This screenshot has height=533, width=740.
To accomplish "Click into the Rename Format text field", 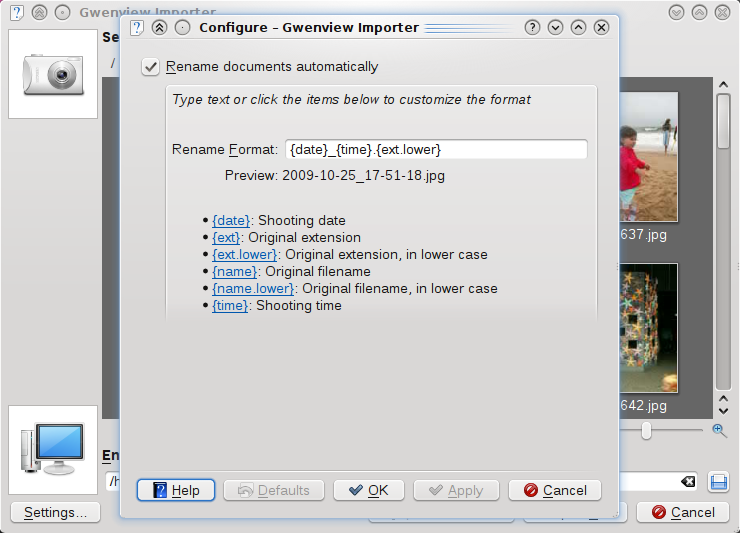I will pos(436,150).
